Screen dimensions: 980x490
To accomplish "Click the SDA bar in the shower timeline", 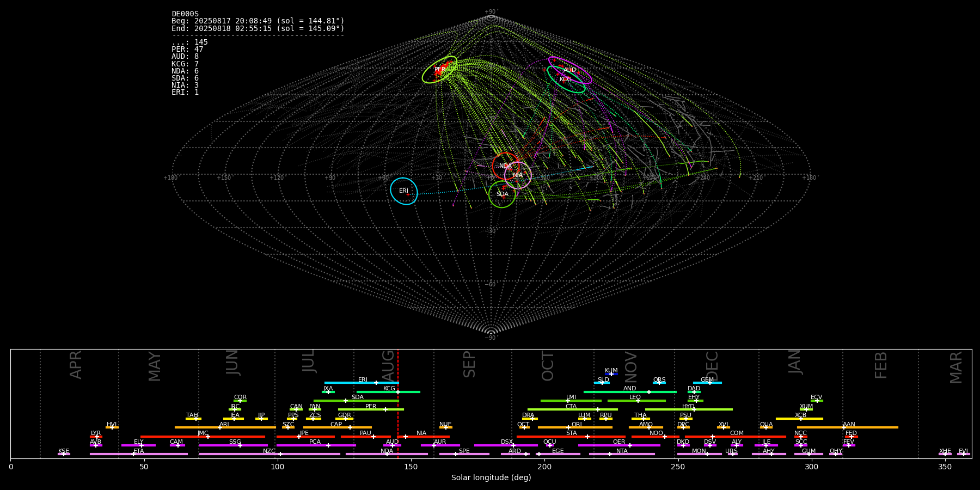I will (356, 401).
